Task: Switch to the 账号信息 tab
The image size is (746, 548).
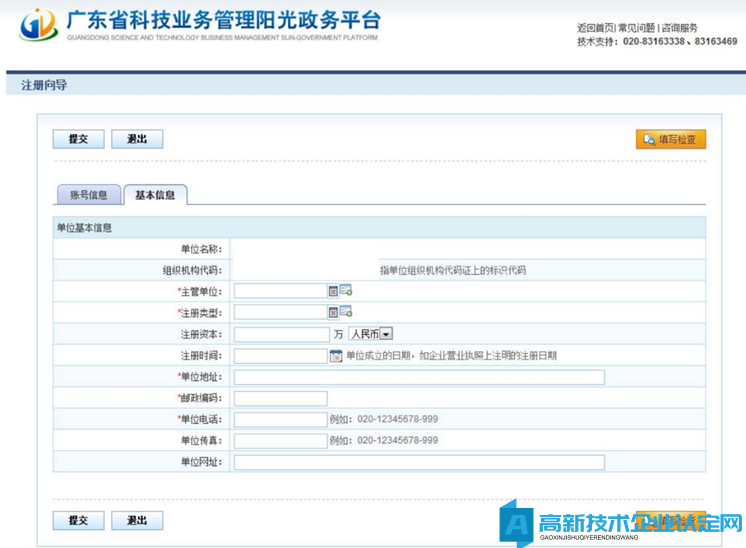Action: 88,195
